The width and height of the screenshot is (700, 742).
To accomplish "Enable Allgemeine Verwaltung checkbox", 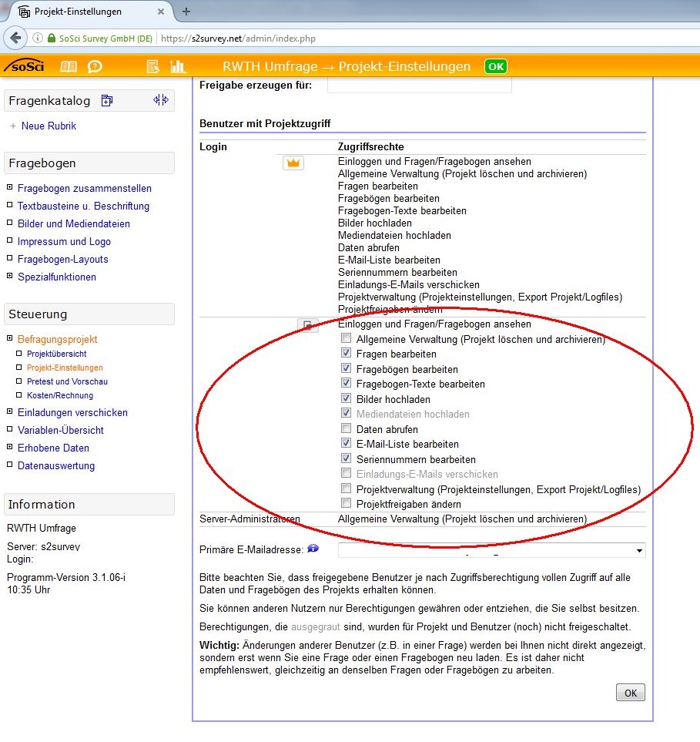I will click(x=347, y=338).
